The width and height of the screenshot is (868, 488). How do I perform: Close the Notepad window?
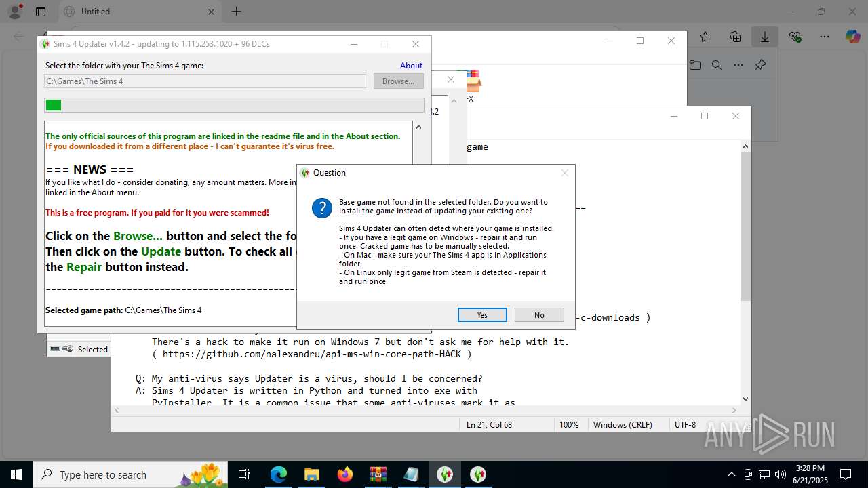pos(736,116)
